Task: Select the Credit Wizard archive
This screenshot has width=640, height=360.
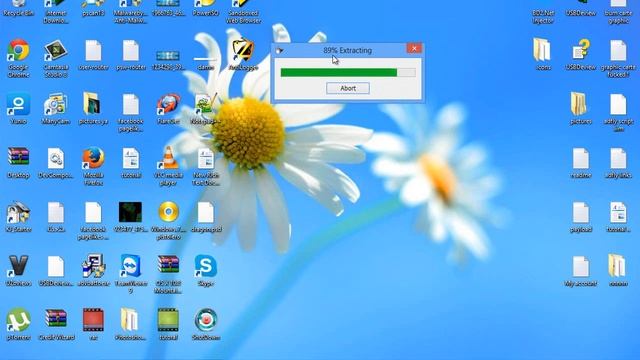Action: pyautogui.click(x=56, y=324)
